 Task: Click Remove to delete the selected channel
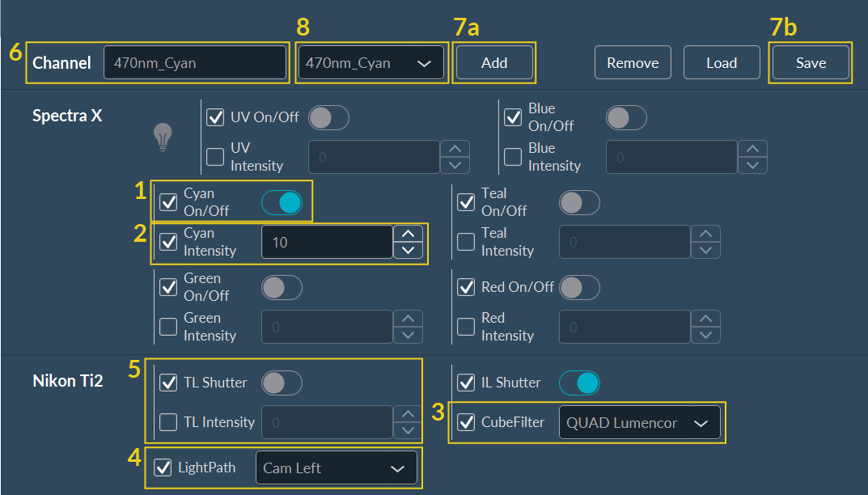633,62
